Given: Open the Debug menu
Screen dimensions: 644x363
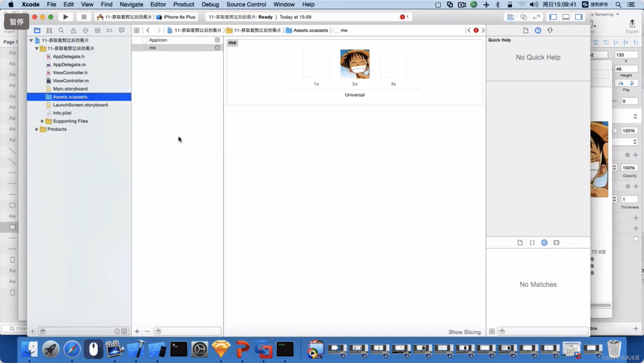Looking at the screenshot, I should click(x=210, y=4).
